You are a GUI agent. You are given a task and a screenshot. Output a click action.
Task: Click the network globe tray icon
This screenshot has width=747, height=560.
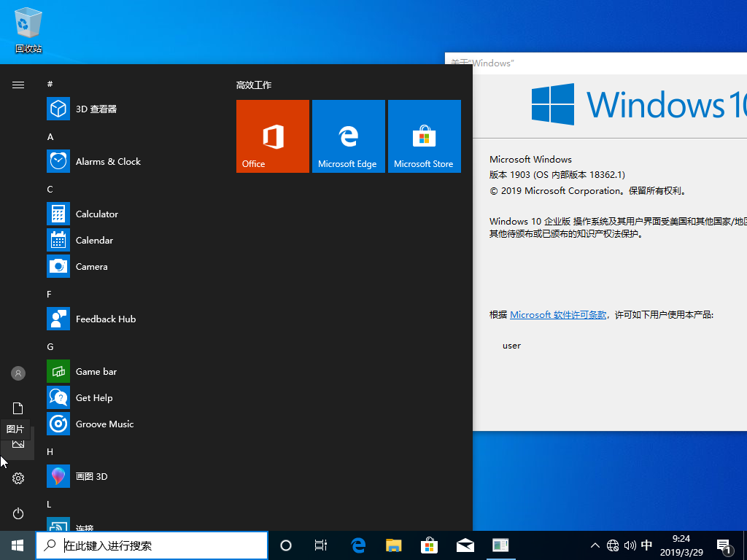613,545
